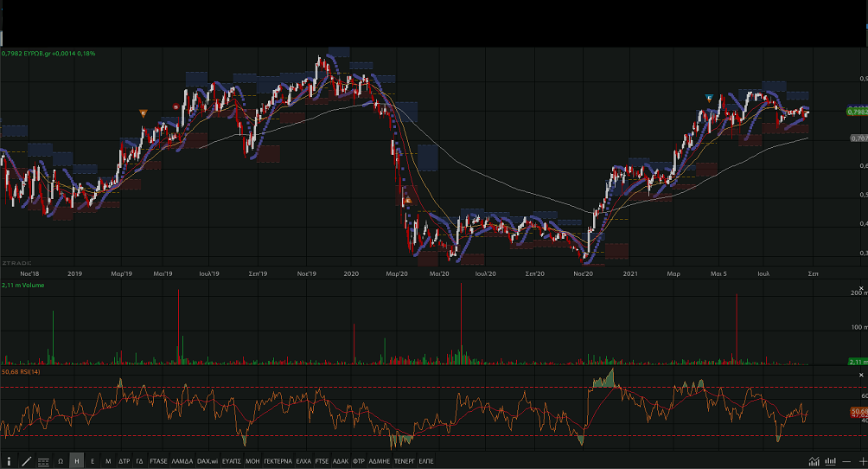Toggle the H daily timeframe
Viewport: 868px width, 469px height.
tap(77, 461)
